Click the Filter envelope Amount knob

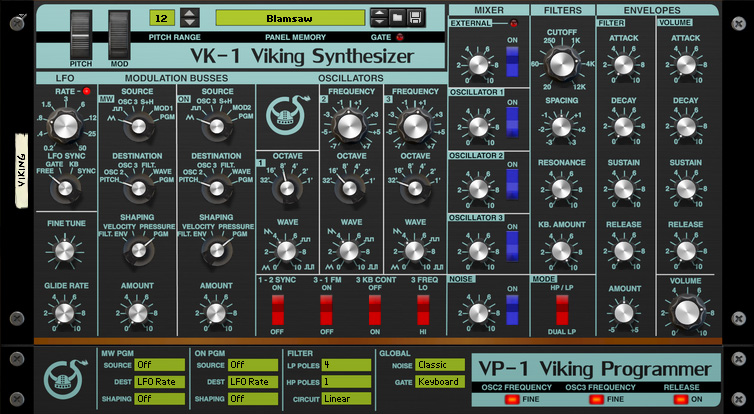tap(624, 313)
